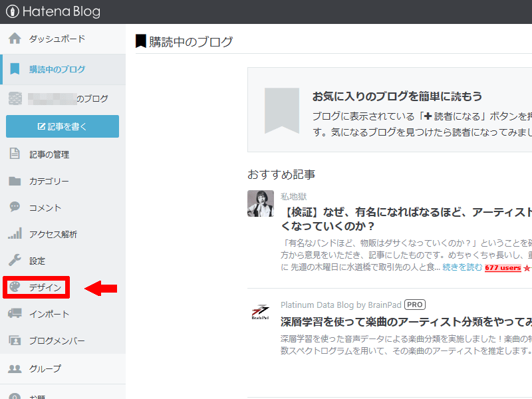Click the bookmark icon beside 購読中のブログ in sidebar

pos(15,69)
